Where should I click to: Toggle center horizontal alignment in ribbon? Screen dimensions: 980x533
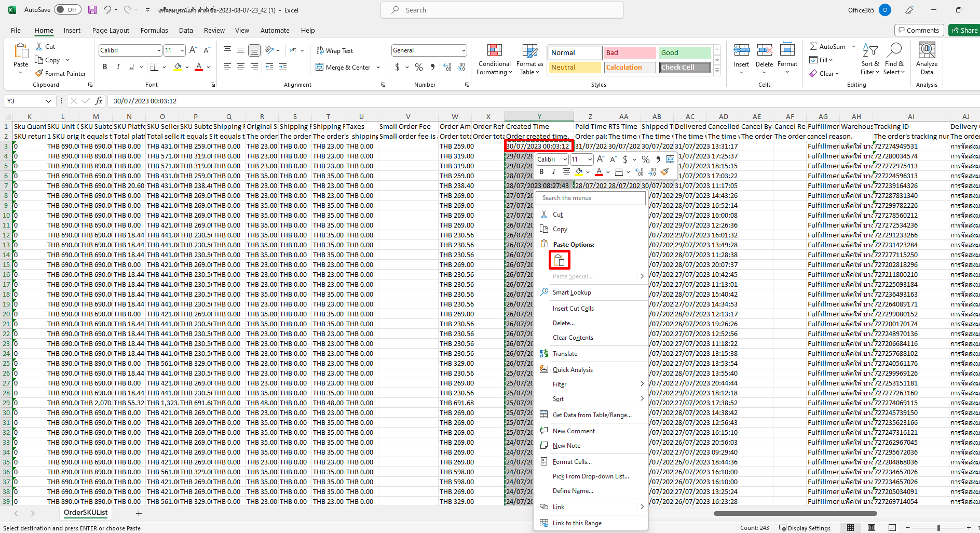coord(241,67)
